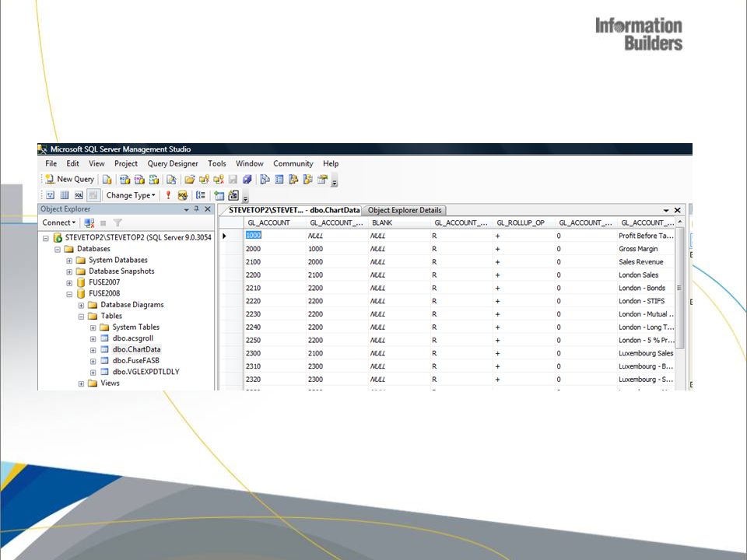The width and height of the screenshot is (747, 560).
Task: Close the dbo.ChartData document tab
Action: [x=678, y=210]
